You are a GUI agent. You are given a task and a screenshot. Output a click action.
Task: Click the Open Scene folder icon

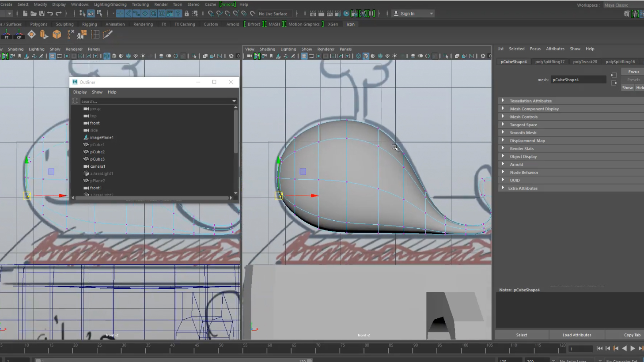point(33,14)
